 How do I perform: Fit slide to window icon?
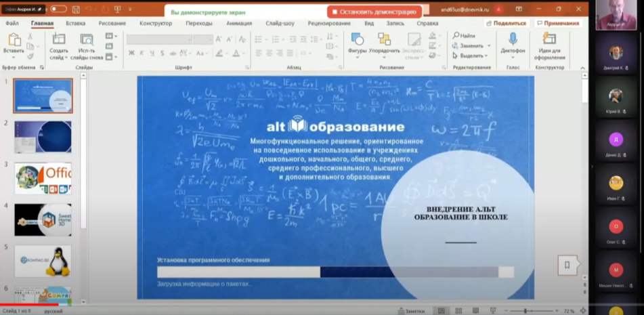[583, 311]
